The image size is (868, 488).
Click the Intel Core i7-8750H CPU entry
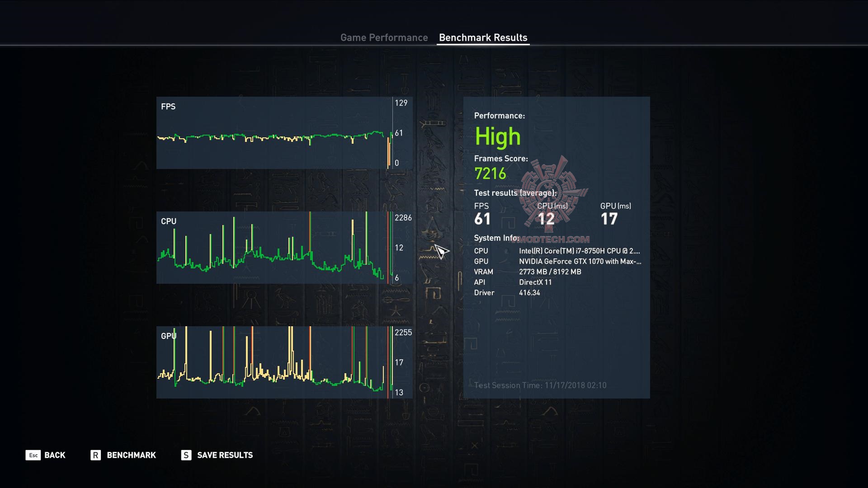tap(579, 251)
